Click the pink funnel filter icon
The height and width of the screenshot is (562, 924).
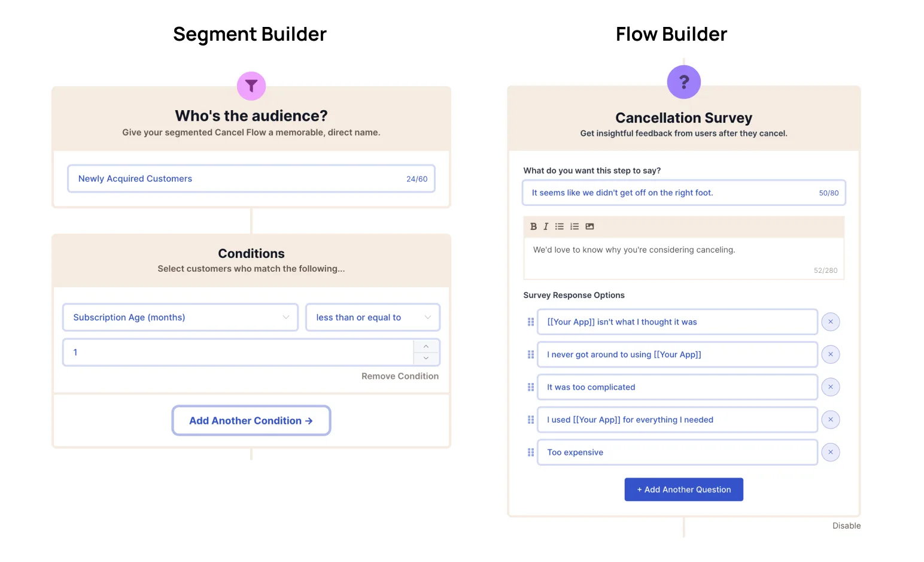pyautogui.click(x=251, y=86)
